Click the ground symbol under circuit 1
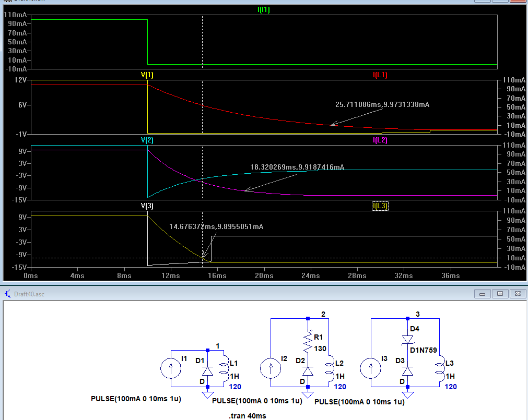This screenshot has width=528, height=420. pyautogui.click(x=207, y=395)
